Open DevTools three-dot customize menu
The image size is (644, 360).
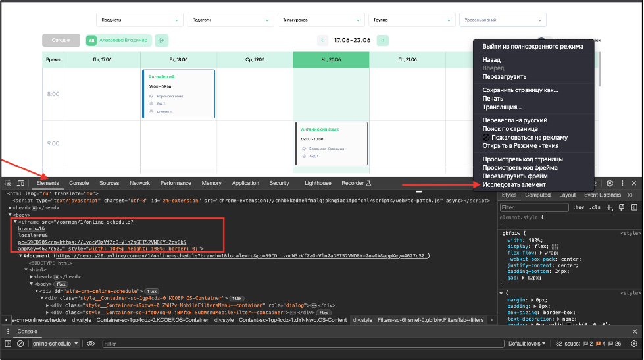coord(622,183)
